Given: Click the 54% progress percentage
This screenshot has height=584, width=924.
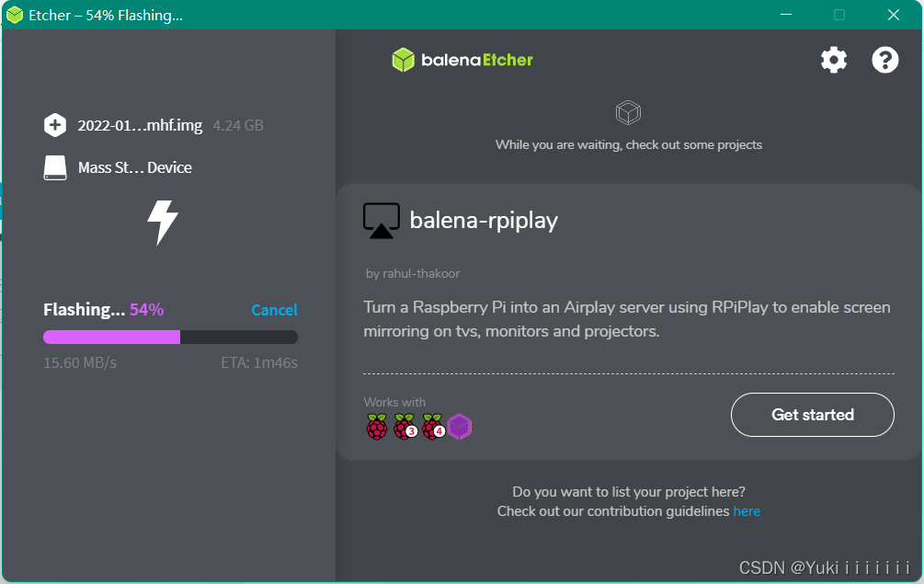Looking at the screenshot, I should 147,309.
